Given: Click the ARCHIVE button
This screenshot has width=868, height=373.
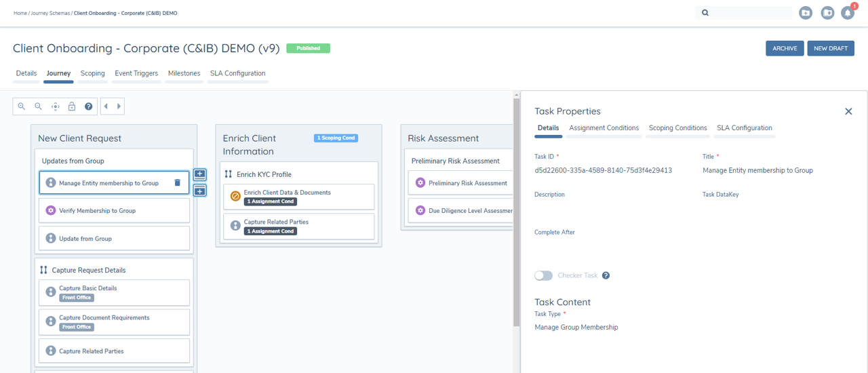Looking at the screenshot, I should click(785, 48).
